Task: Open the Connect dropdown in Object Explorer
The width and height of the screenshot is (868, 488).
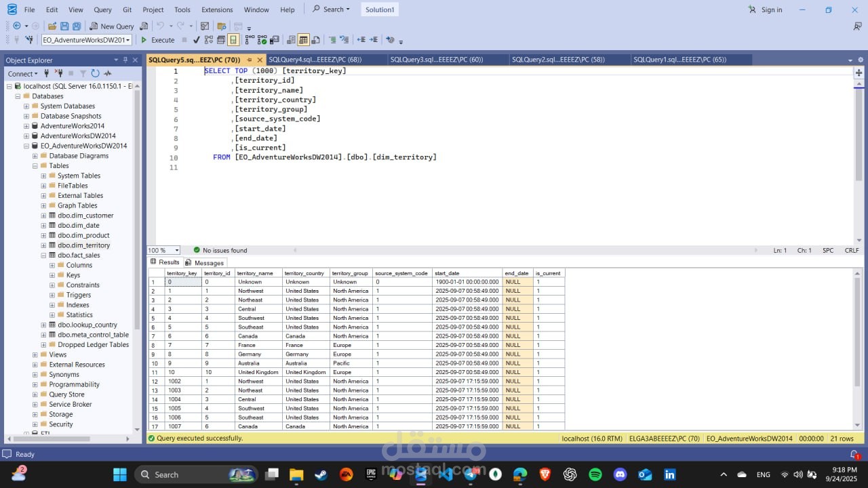Action: click(22, 73)
